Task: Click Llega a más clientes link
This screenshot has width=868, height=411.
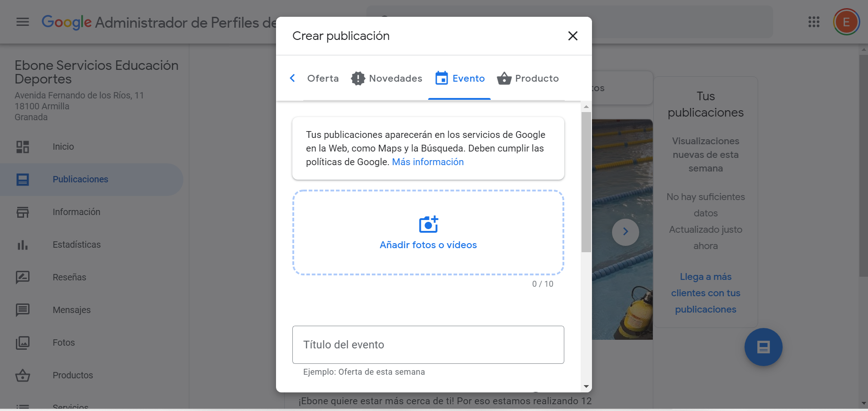Action: 705,293
